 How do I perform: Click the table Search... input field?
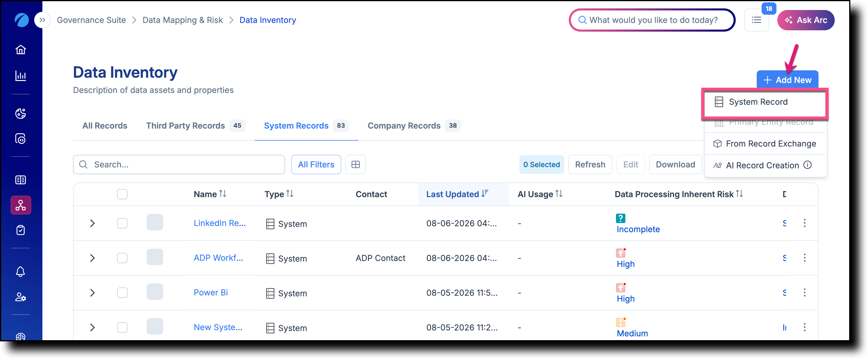pos(179,164)
